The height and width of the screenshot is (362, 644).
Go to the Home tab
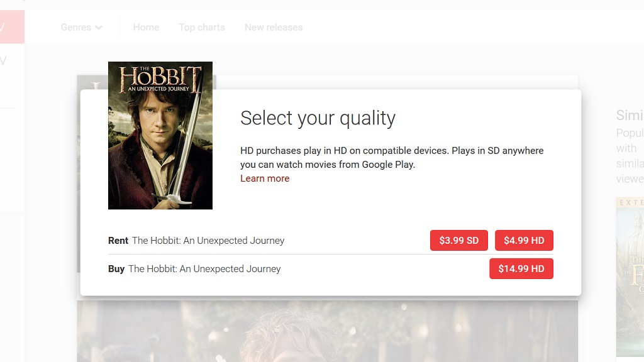pos(146,28)
